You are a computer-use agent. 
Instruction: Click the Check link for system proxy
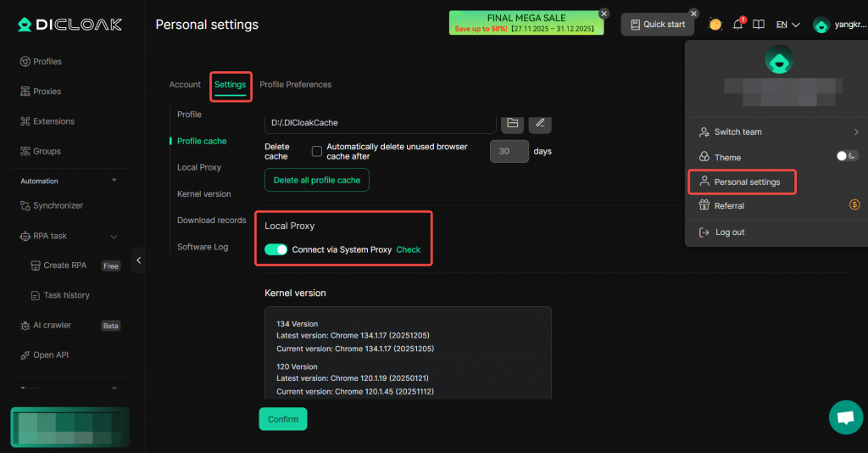click(x=409, y=249)
